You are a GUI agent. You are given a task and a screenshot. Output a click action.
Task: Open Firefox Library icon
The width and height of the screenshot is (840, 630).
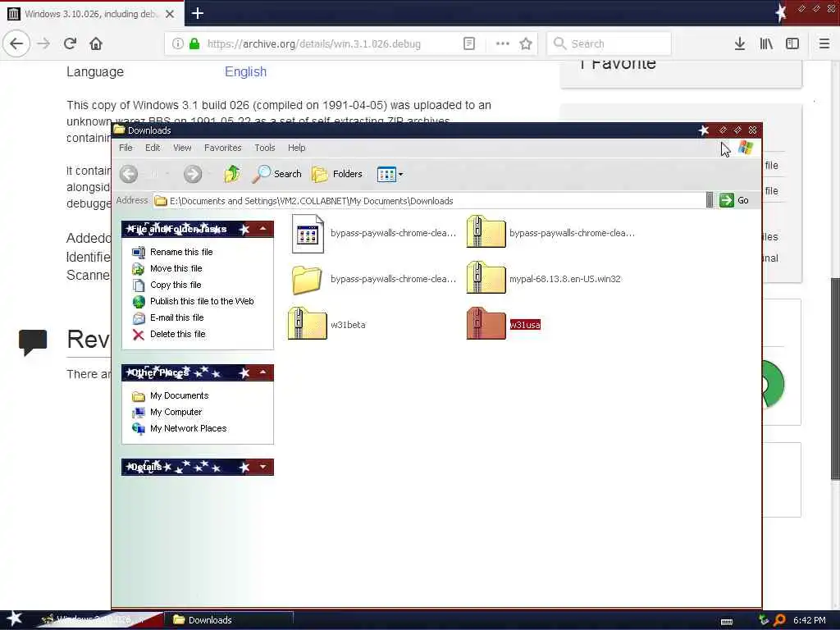point(766,44)
